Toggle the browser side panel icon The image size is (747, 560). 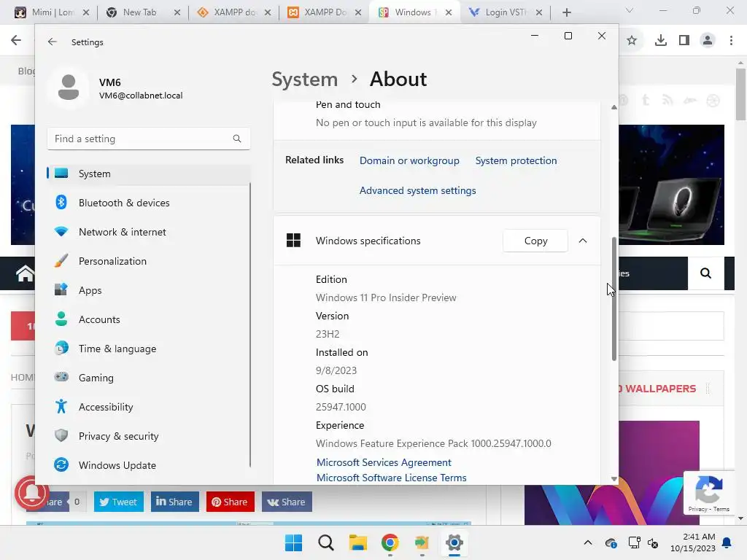[x=684, y=41]
